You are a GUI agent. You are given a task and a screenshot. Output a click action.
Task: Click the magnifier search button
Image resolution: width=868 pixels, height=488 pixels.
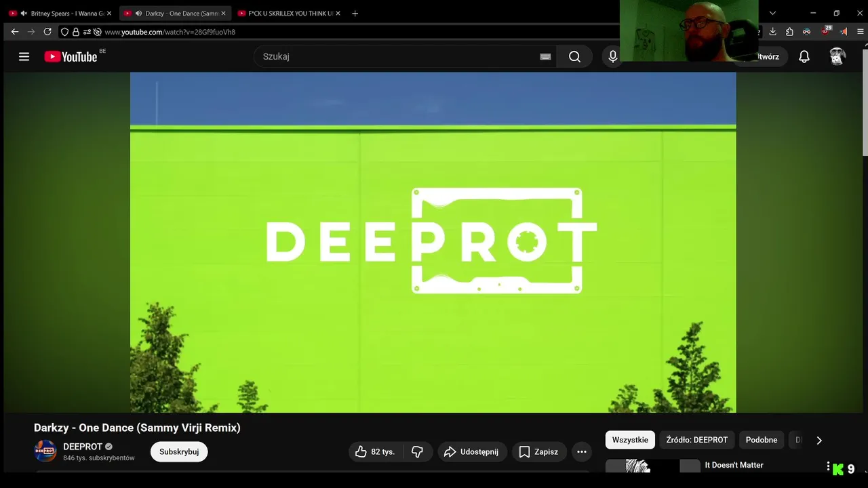click(x=574, y=57)
